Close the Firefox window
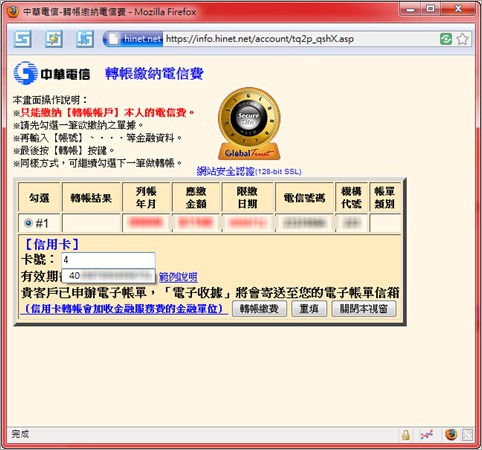The image size is (482, 450). pos(458,9)
